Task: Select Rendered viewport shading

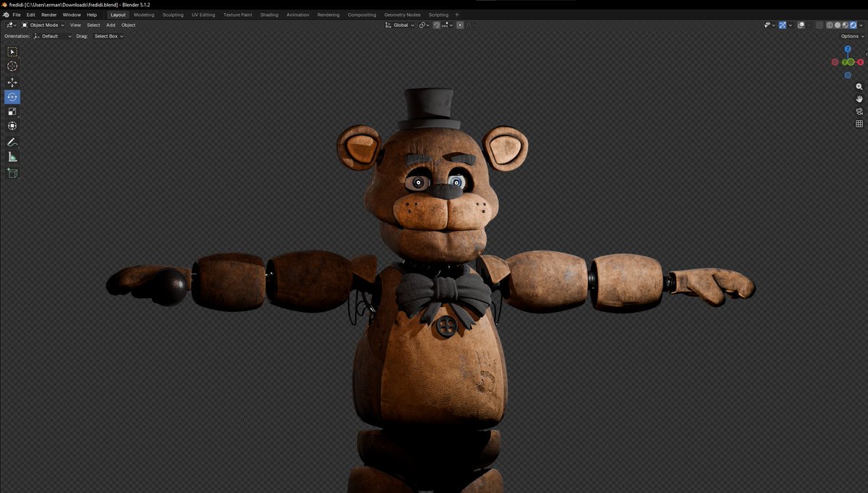Action: coord(853,25)
